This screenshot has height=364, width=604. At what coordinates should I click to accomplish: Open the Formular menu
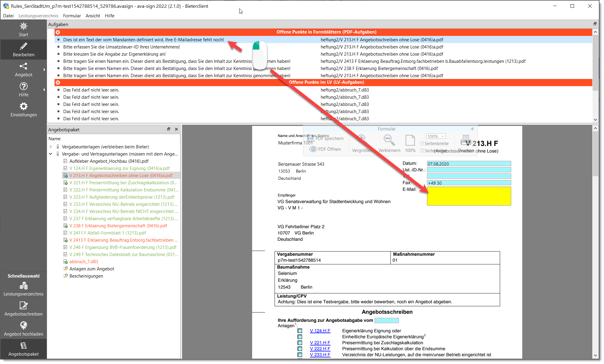(x=72, y=16)
